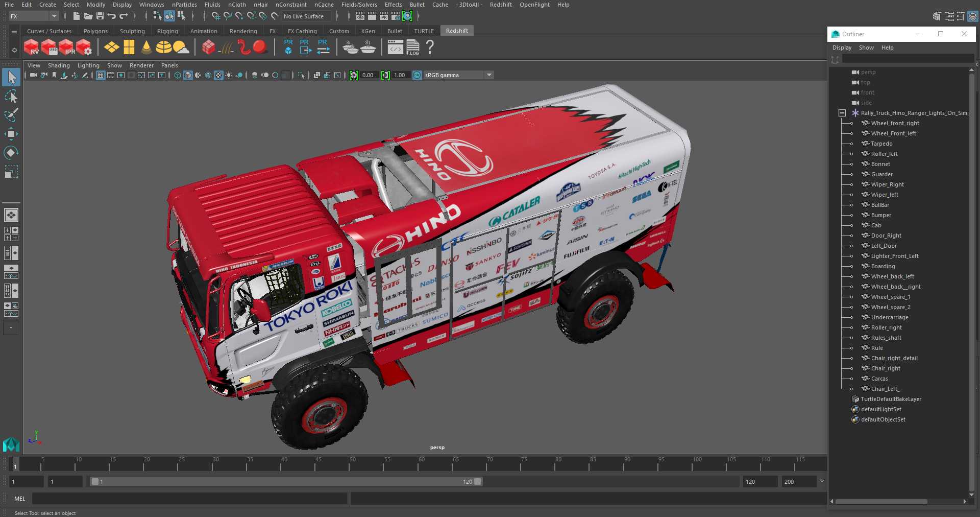Open Outliner Display menu

[842, 48]
